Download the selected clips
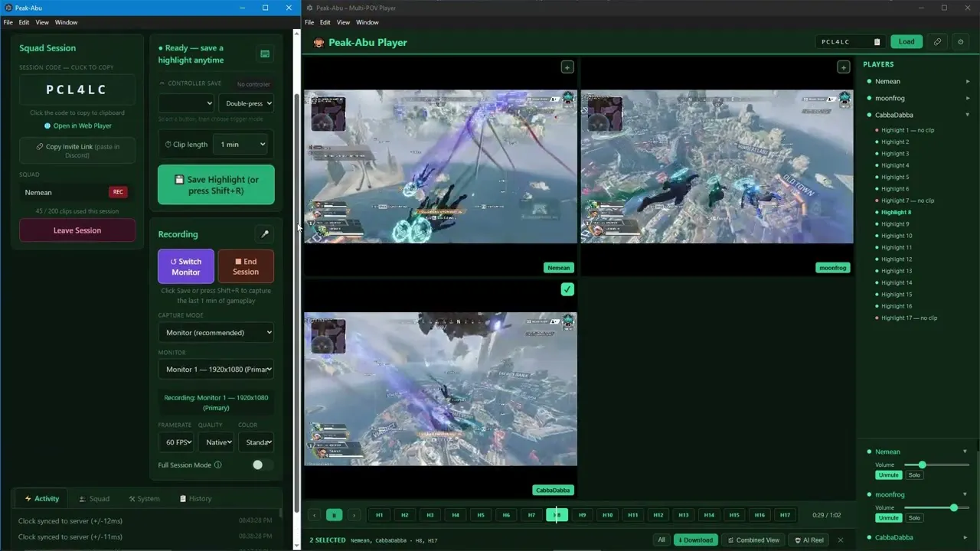This screenshot has width=980, height=551. point(695,540)
